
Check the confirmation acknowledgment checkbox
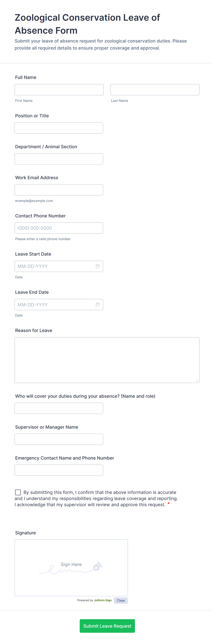tap(18, 492)
